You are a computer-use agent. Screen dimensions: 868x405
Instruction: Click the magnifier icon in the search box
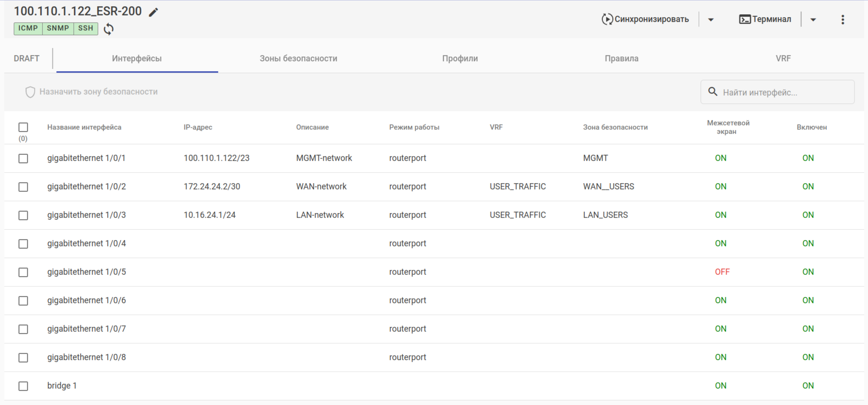[712, 92]
